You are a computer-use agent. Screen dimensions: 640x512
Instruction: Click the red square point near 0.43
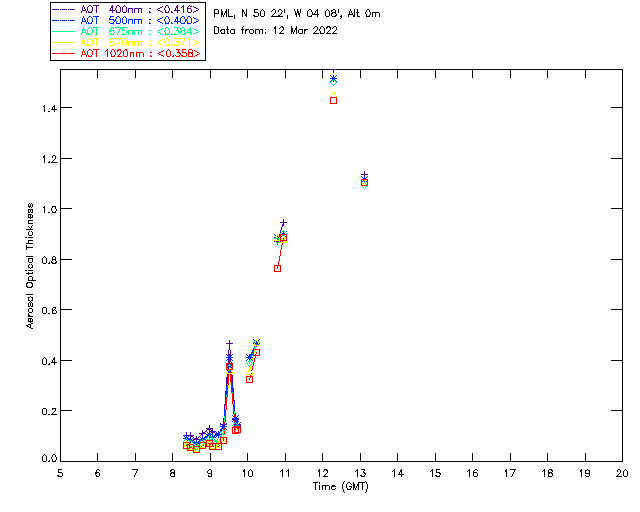(256, 352)
